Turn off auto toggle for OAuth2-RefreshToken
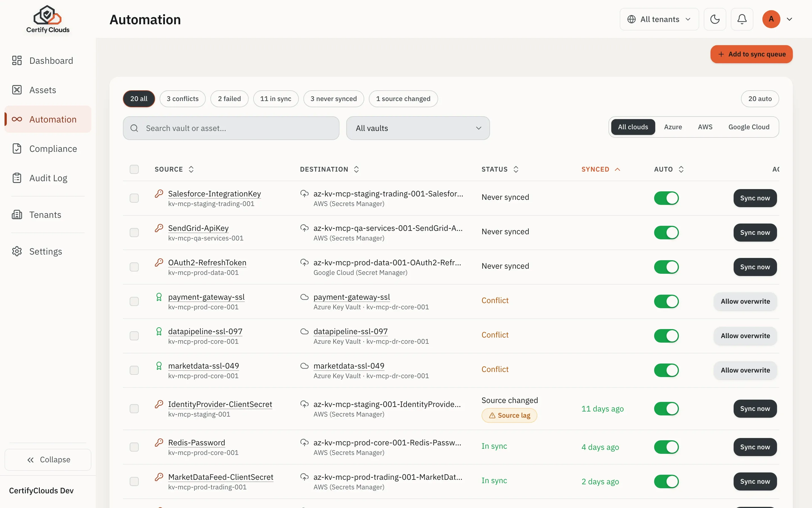The image size is (812, 508). point(667,267)
